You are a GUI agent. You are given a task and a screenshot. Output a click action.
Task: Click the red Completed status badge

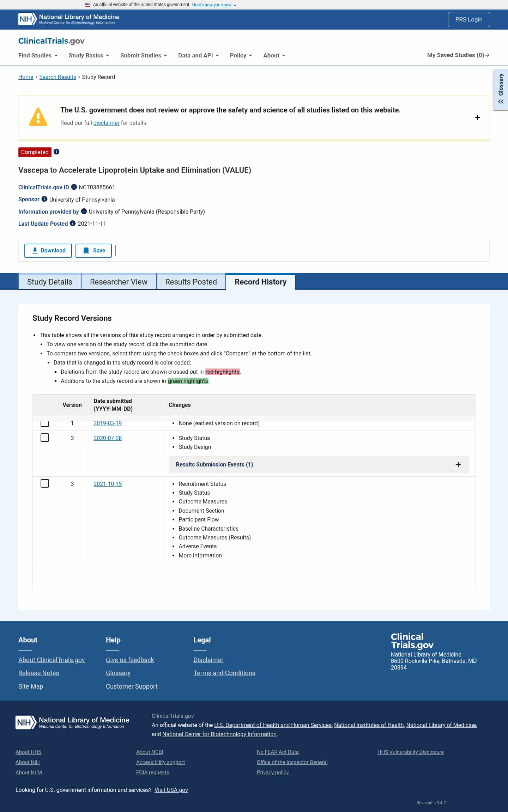[35, 152]
